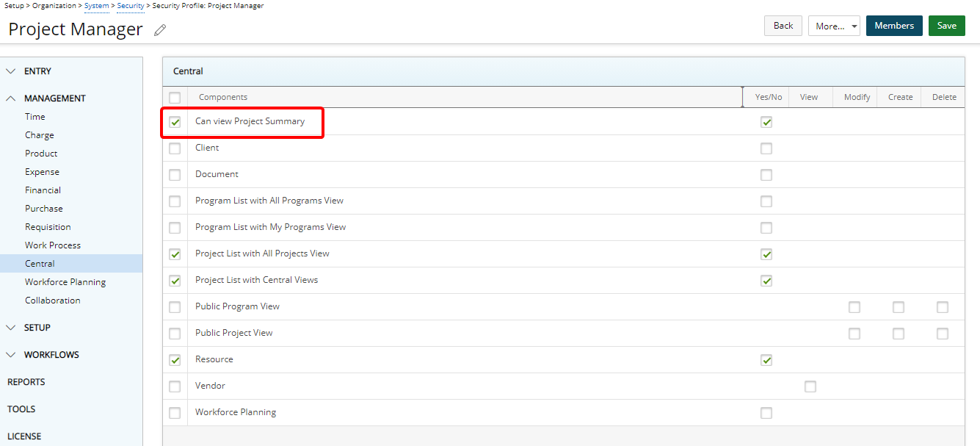Disable Yes/No for Resource
980x446 pixels.
pos(766,360)
